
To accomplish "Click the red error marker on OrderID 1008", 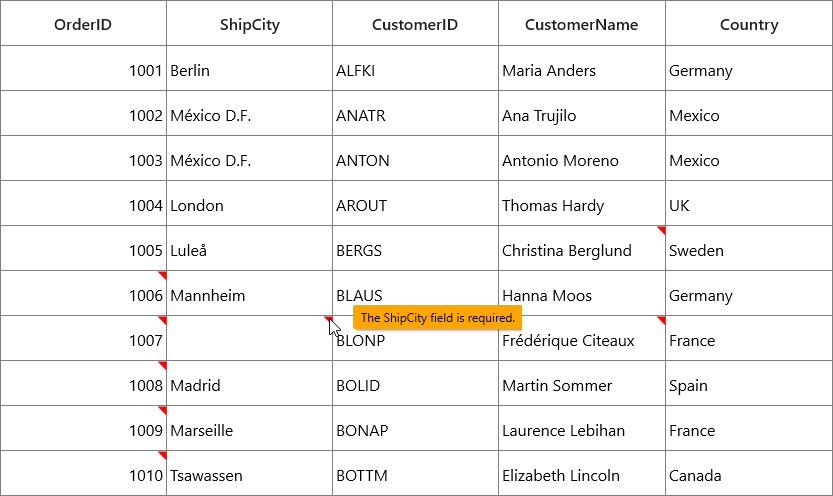I will (163, 365).
